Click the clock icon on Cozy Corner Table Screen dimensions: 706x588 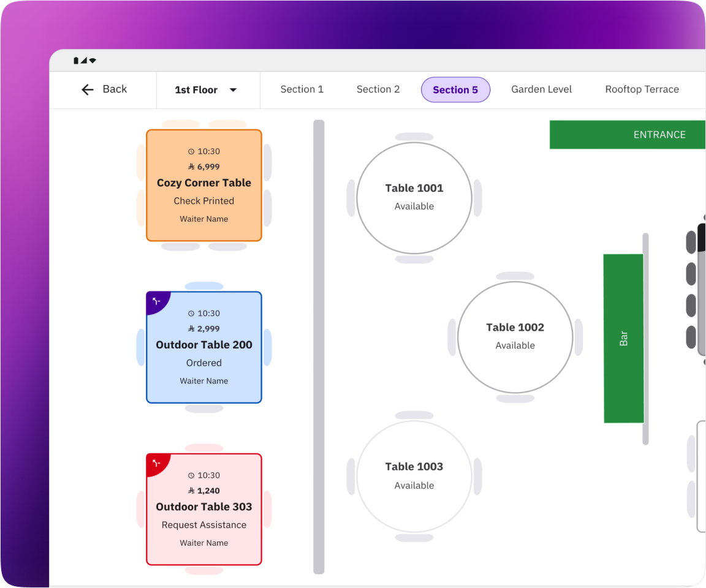(191, 152)
